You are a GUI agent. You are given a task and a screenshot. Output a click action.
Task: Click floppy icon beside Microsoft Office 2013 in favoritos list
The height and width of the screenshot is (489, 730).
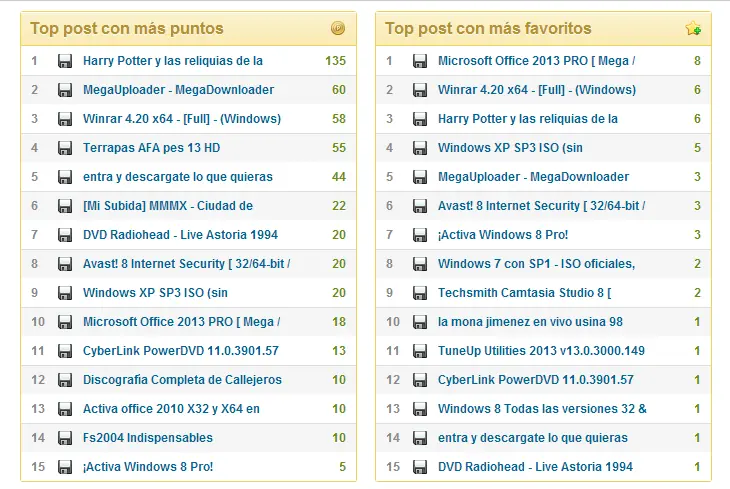(x=420, y=61)
